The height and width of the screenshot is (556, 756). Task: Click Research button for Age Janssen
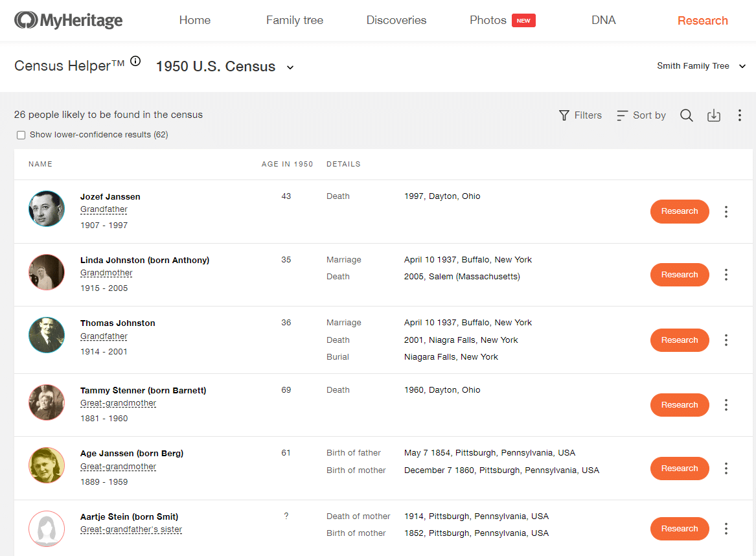pyautogui.click(x=680, y=469)
